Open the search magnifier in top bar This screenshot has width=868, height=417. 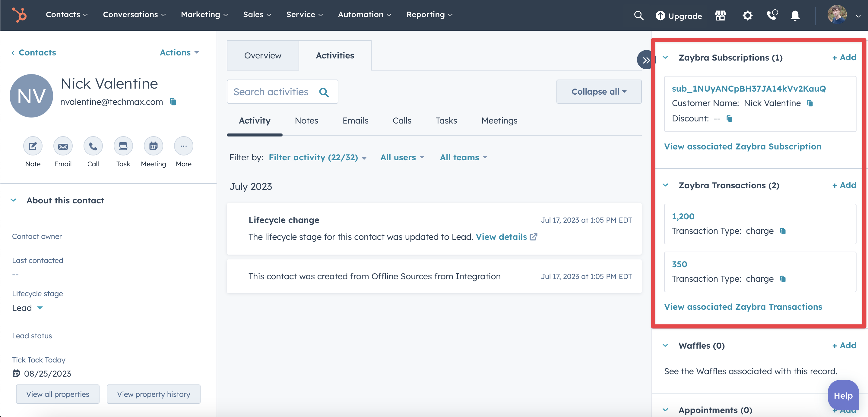tap(638, 15)
